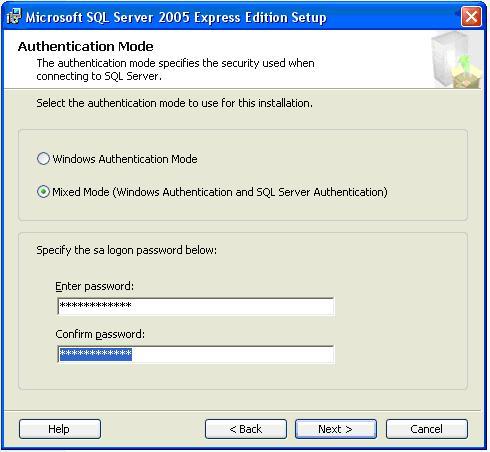The height and width of the screenshot is (452, 490).
Task: Click the 'Microsoft SQL Server 2005 Express Edition Setup' title
Action: 176,17
